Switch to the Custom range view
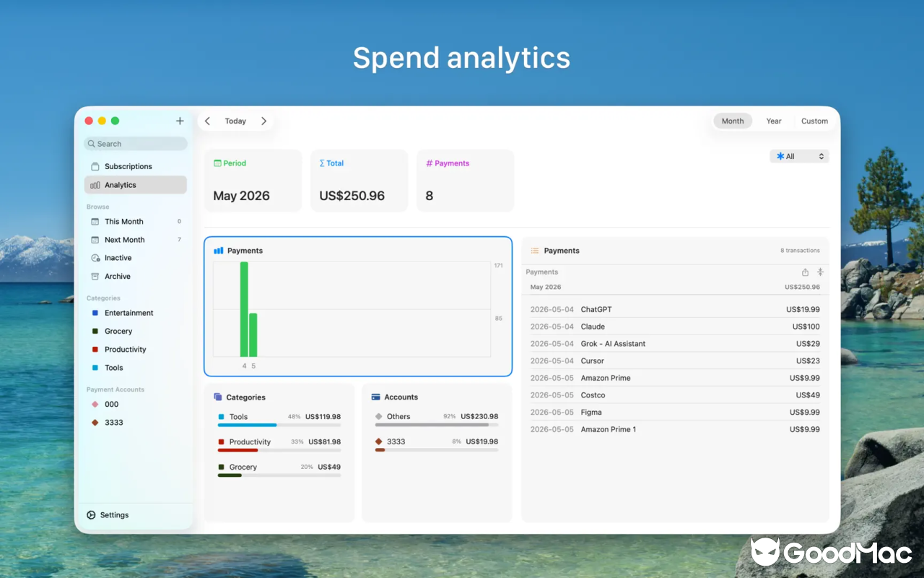 [814, 121]
